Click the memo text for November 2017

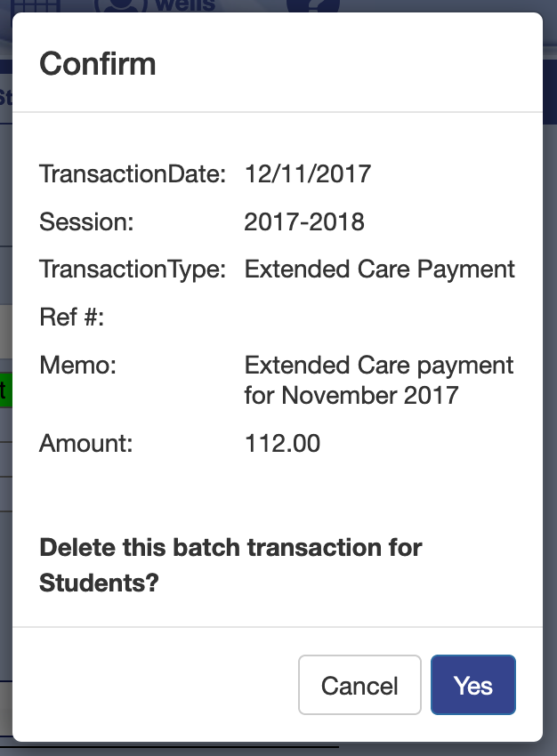[x=379, y=379]
